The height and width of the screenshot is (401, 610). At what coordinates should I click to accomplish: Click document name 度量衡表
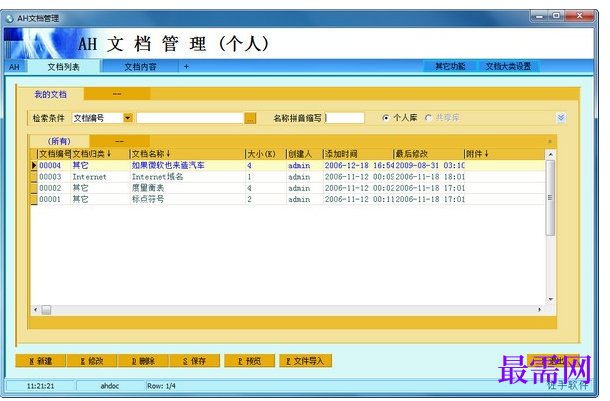point(148,188)
